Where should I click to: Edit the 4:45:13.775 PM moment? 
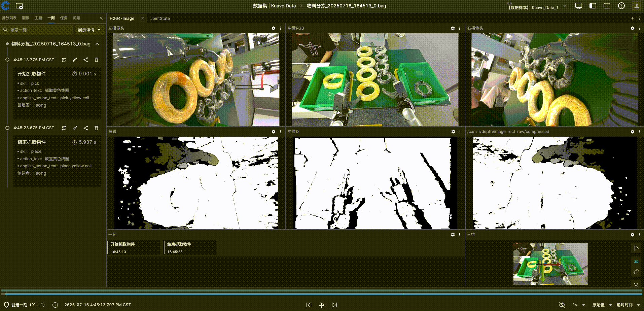(x=75, y=60)
